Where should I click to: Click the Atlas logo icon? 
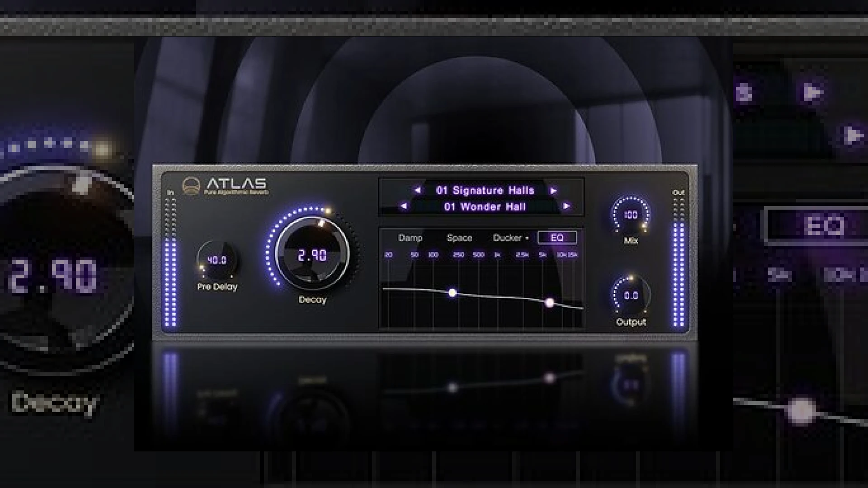[x=191, y=186]
